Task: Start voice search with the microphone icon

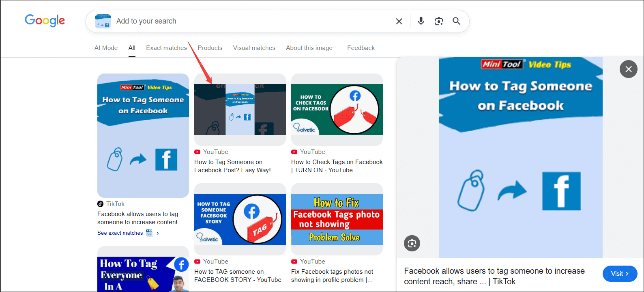Action: (421, 21)
